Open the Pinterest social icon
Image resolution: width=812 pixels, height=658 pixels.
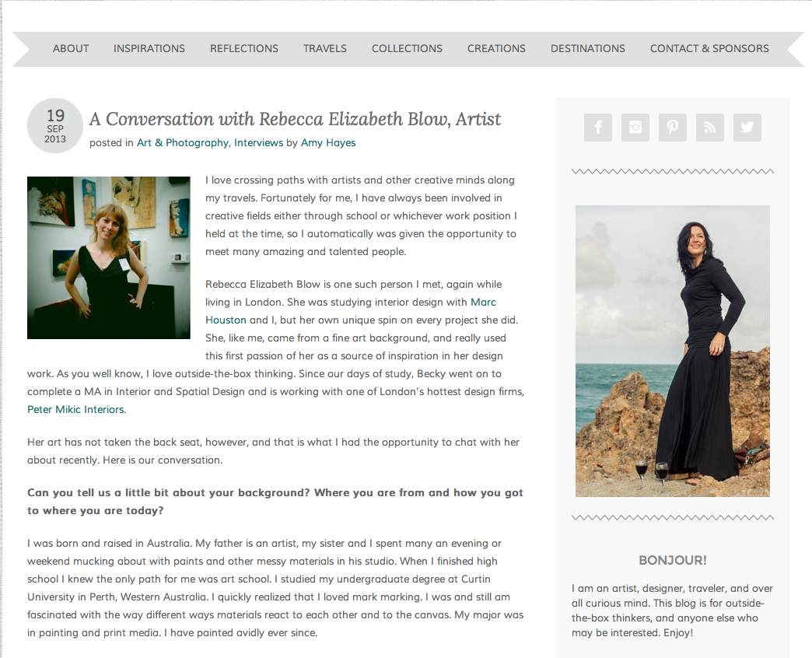[672, 128]
